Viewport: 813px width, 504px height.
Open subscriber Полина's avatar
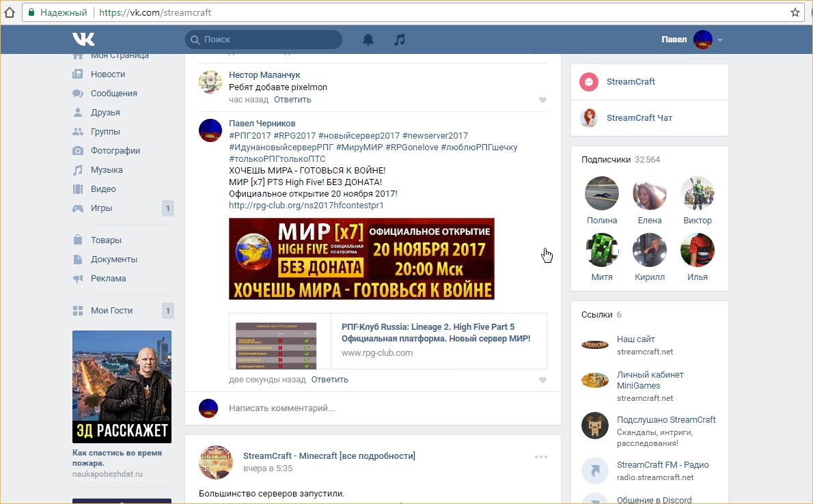(602, 194)
